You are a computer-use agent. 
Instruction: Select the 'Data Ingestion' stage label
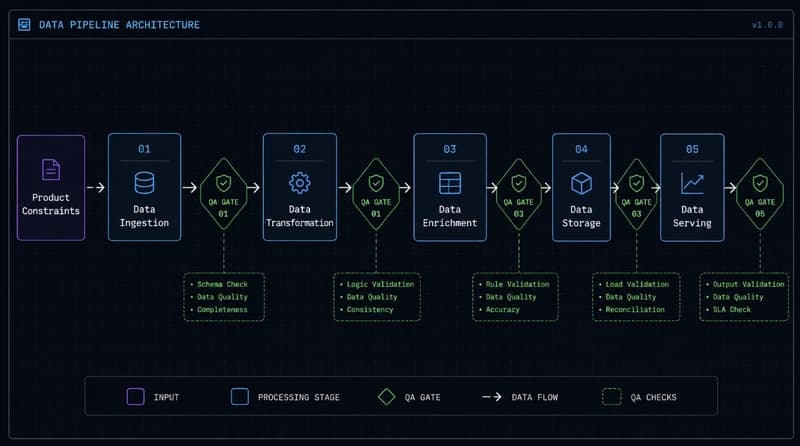[144, 216]
